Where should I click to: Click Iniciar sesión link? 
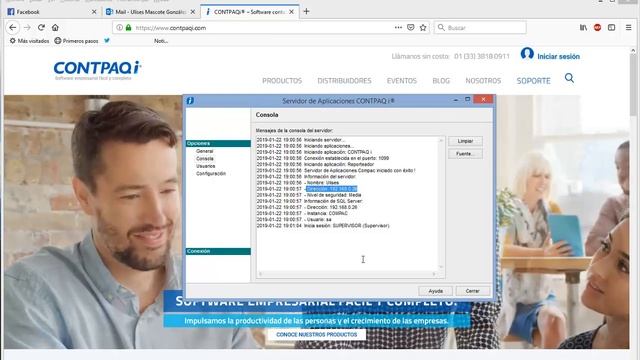point(558,56)
